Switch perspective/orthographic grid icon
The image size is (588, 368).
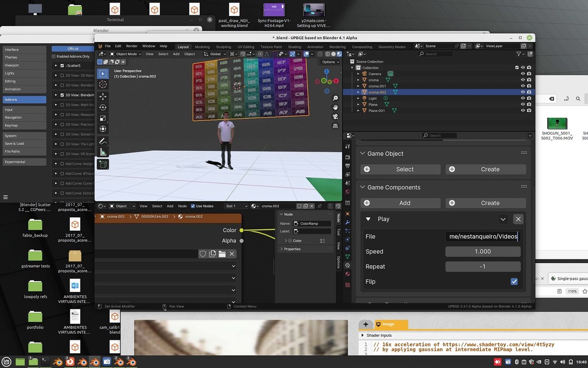(x=335, y=126)
